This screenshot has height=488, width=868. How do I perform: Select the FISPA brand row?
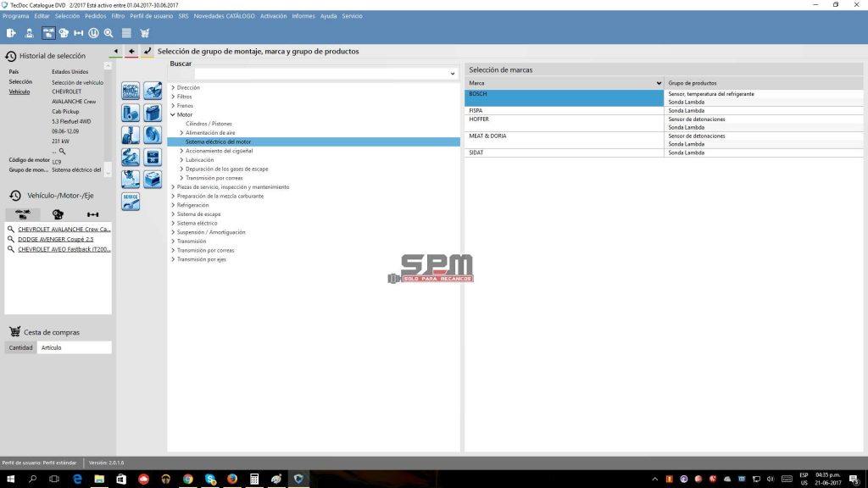(564, 111)
